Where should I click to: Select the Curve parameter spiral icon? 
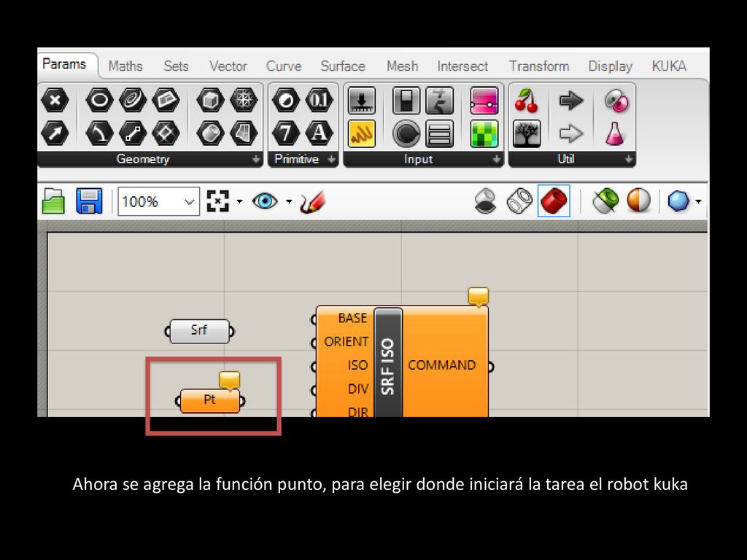pos(133,101)
